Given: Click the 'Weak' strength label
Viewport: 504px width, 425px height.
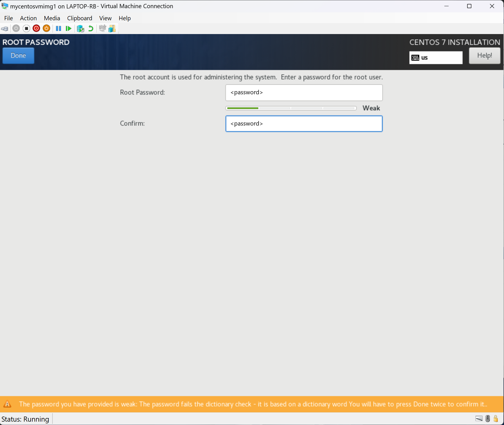Looking at the screenshot, I should [371, 108].
